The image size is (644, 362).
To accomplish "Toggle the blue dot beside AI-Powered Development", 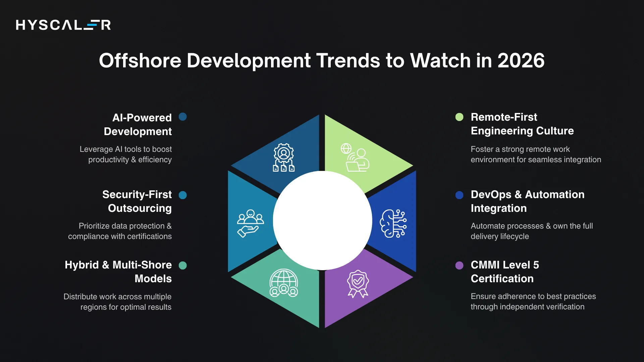I will tap(183, 117).
